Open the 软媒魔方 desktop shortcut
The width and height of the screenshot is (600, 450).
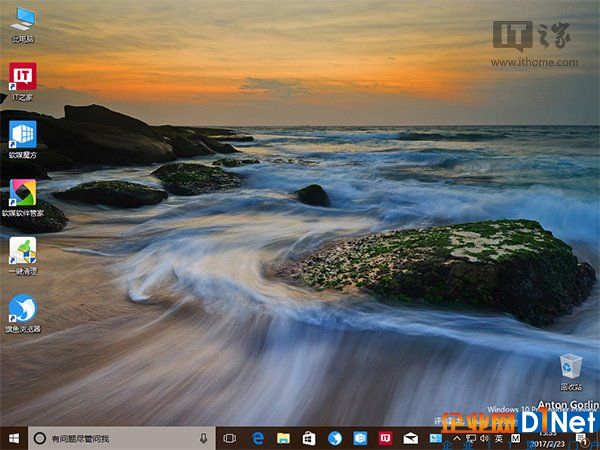tap(23, 140)
